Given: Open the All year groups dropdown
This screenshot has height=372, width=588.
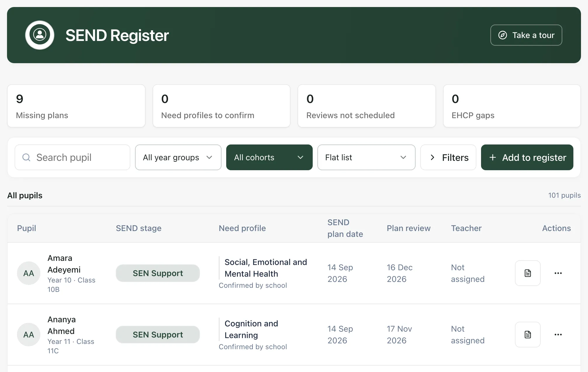Looking at the screenshot, I should 178,157.
